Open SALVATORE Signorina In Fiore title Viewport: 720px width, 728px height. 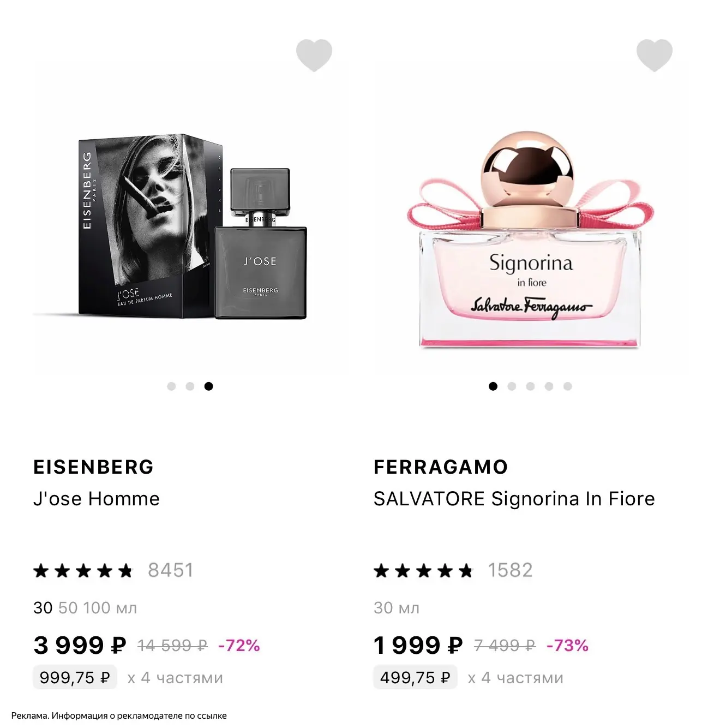click(514, 499)
